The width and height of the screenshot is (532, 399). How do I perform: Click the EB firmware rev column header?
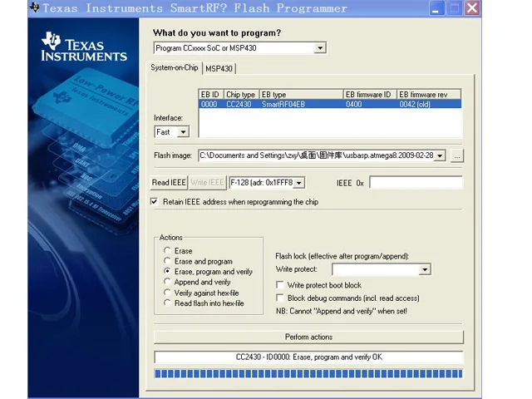coord(429,95)
